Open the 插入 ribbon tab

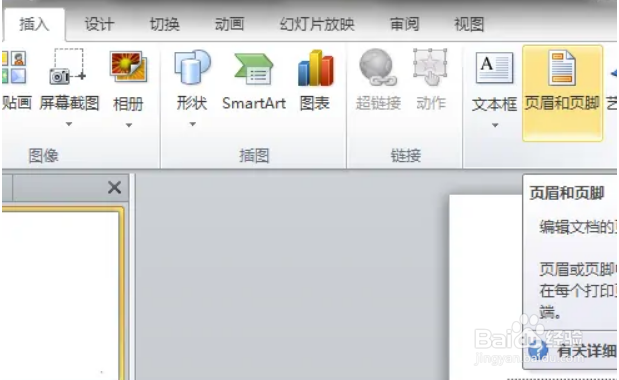pos(34,24)
